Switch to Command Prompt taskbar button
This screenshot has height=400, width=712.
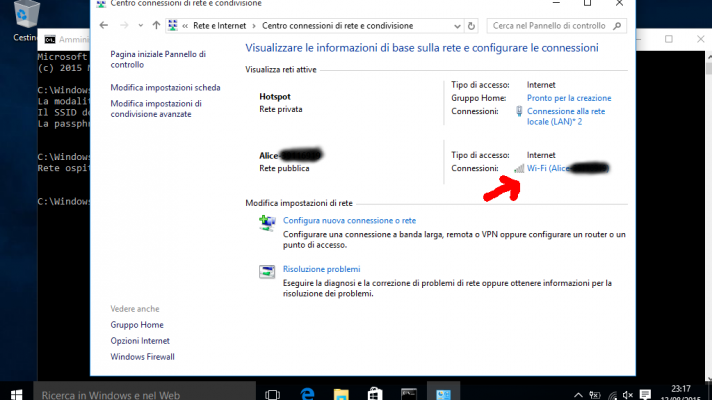(x=409, y=394)
